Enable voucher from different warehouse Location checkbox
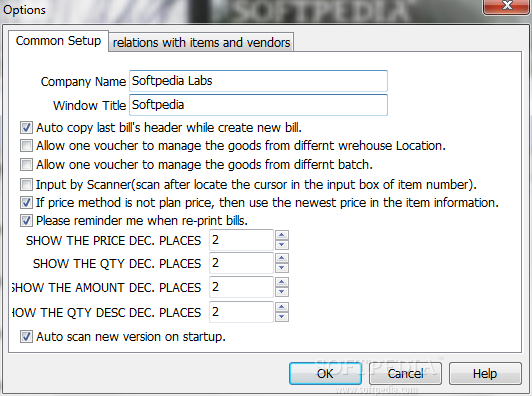532x396 pixels. click(26, 146)
